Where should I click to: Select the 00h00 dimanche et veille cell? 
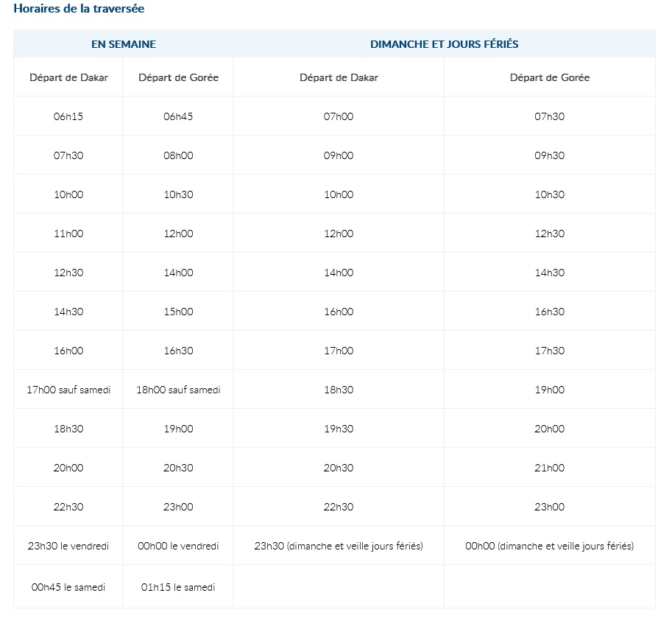[x=549, y=546]
